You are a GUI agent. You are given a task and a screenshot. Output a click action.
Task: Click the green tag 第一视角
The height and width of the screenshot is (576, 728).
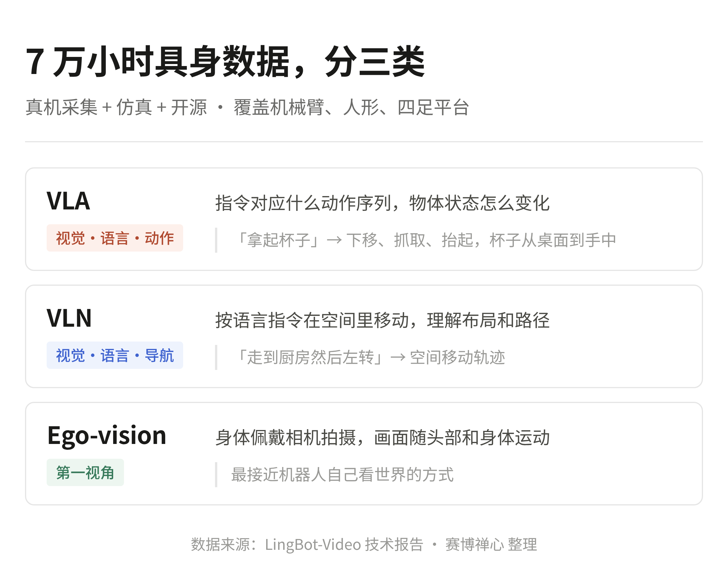(x=85, y=472)
